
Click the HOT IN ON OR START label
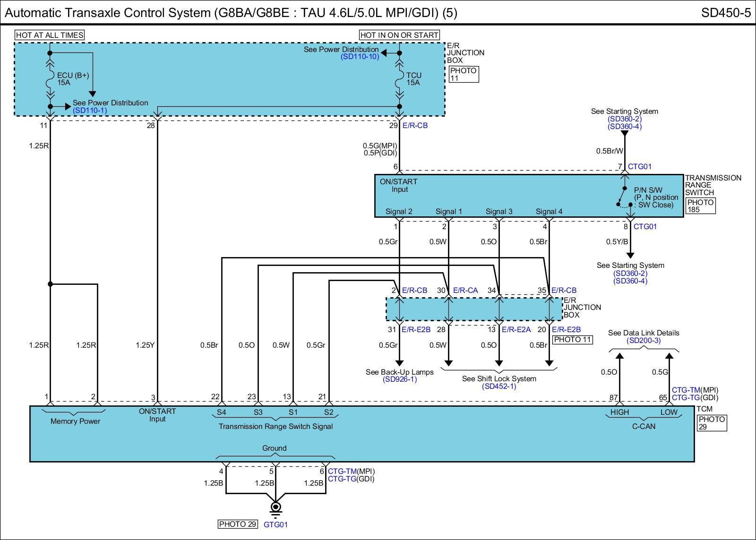pyautogui.click(x=399, y=35)
